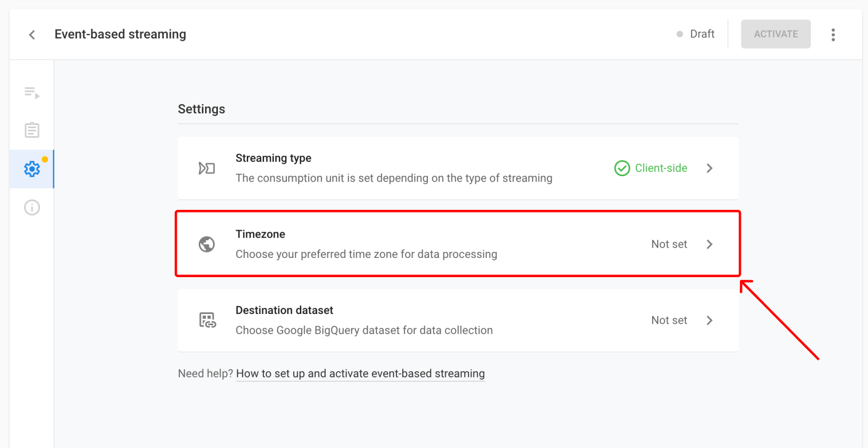Image resolution: width=868 pixels, height=448 pixels.
Task: Click the consumption unit description text
Action: [x=394, y=178]
